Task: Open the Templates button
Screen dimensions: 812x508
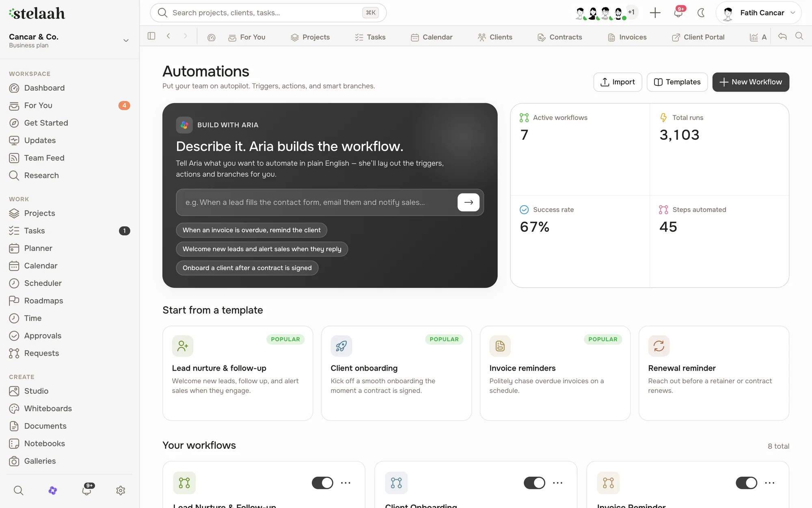Action: [x=677, y=82]
